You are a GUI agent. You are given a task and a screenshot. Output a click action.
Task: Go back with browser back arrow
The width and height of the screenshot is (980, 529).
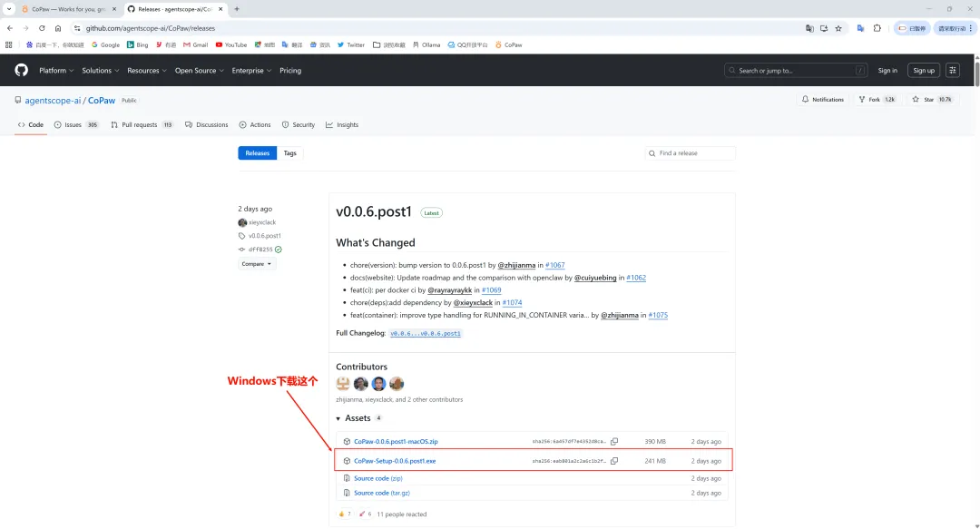point(10,28)
